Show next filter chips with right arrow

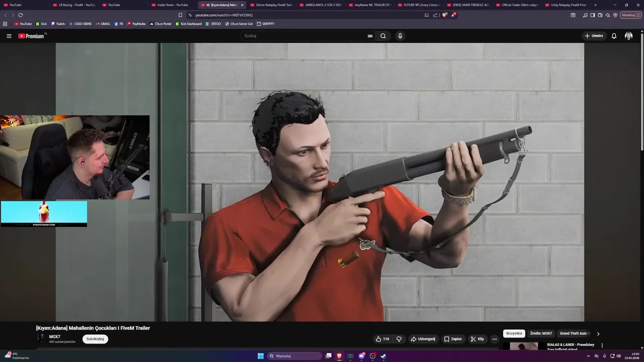tap(598, 333)
